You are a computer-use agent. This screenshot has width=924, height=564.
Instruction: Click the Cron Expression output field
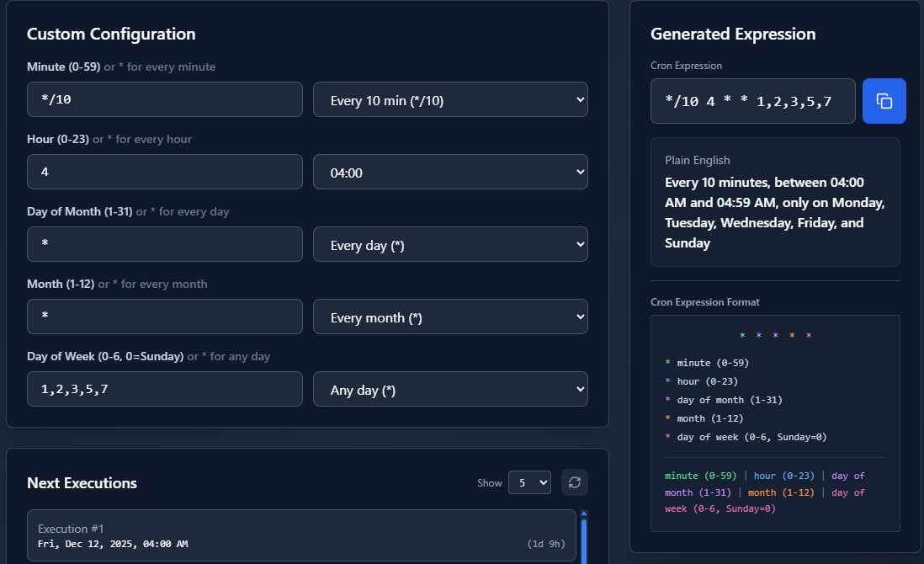point(752,101)
